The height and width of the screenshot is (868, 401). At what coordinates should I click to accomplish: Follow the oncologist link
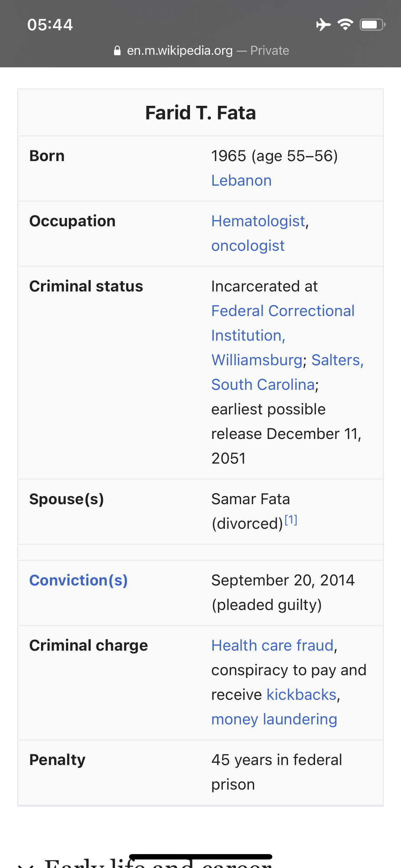248,246
